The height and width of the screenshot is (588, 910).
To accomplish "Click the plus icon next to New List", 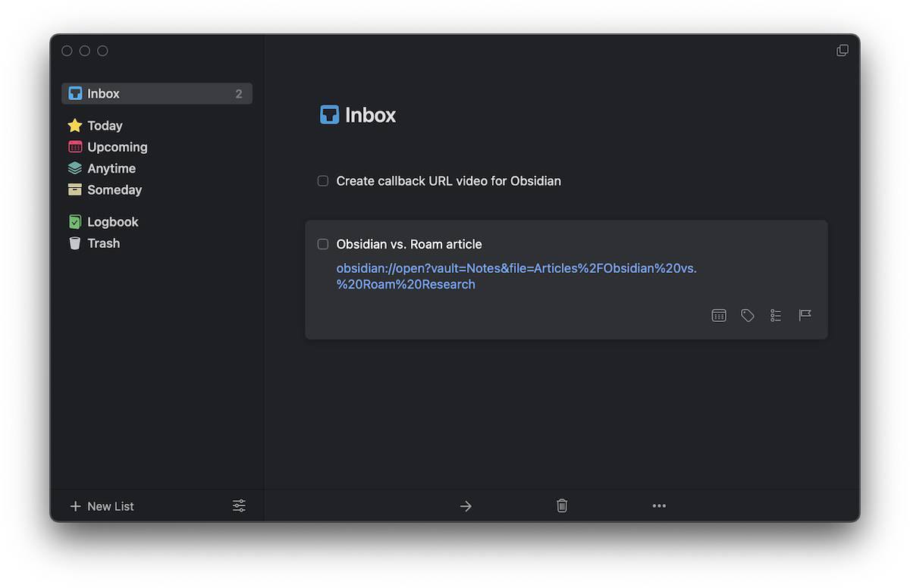I will (75, 506).
